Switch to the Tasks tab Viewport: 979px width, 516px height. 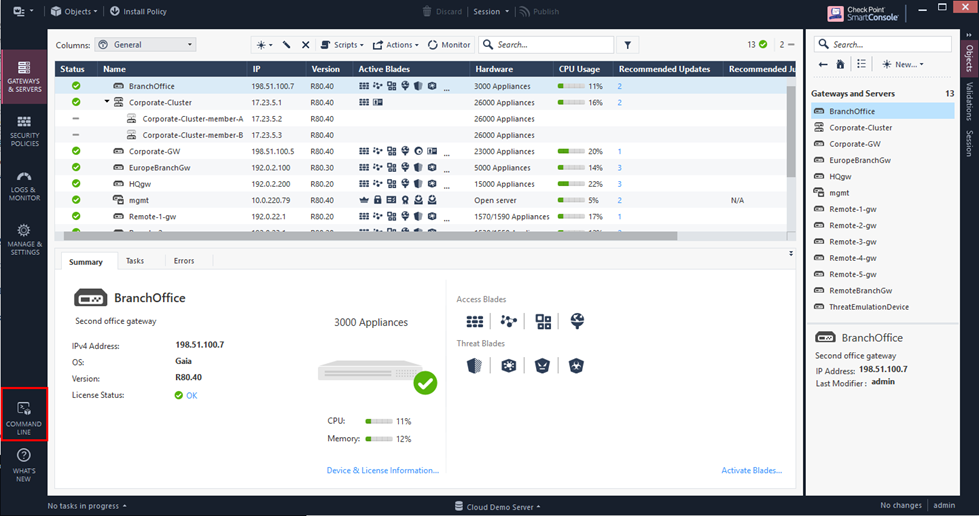[135, 261]
